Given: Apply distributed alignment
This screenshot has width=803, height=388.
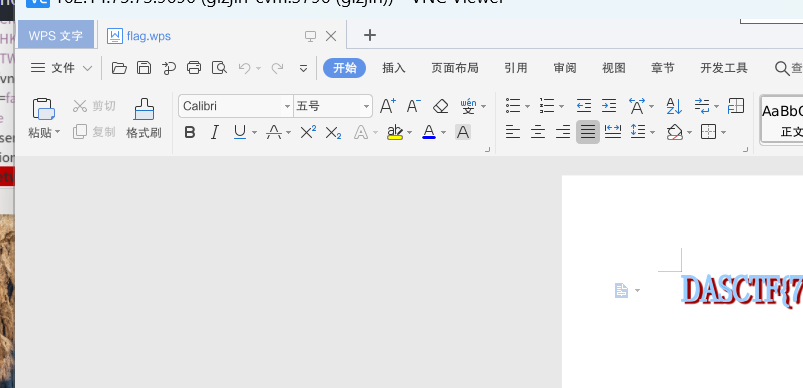Looking at the screenshot, I should [x=613, y=132].
